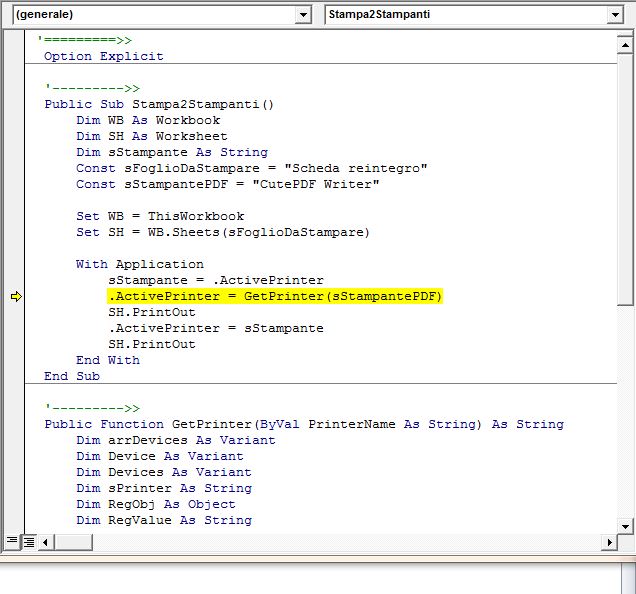Click the horizontal scrollbar thumb
The image size is (636, 594).
(x=73, y=542)
